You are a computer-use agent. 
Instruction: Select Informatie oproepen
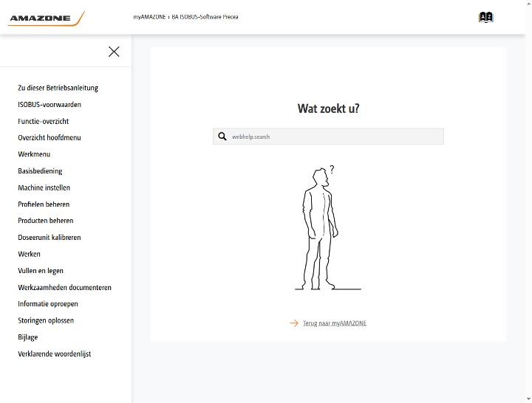pyautogui.click(x=48, y=303)
